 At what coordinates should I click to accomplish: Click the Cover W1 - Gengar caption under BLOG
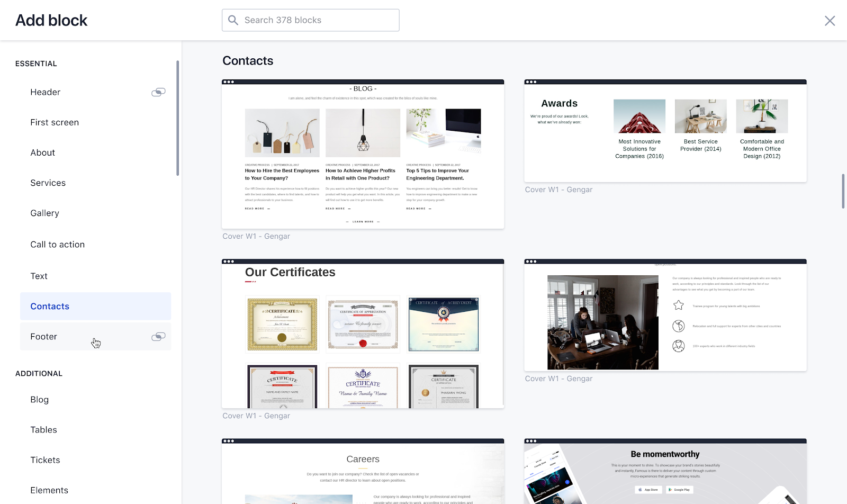(x=256, y=236)
